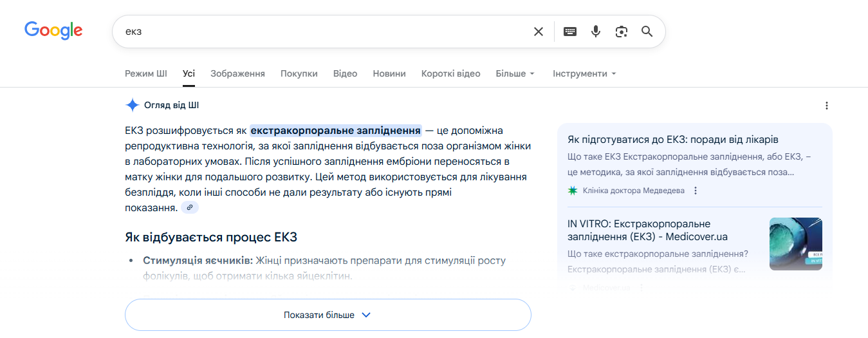Open options for Клініка доктора Медведева source
Viewport: 868px width, 338px height.
696,191
